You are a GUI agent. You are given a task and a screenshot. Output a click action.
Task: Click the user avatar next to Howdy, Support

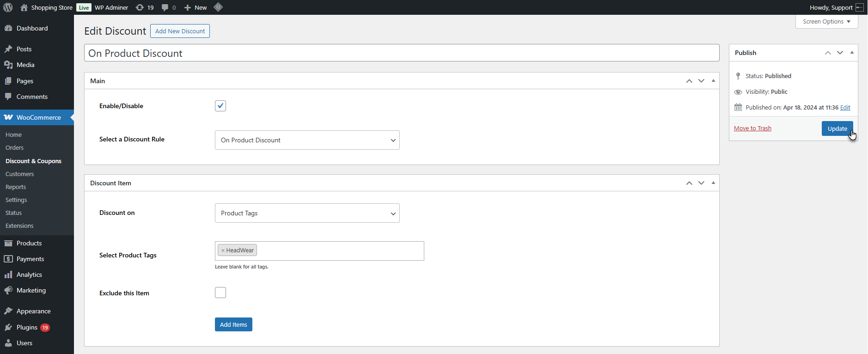point(860,7)
